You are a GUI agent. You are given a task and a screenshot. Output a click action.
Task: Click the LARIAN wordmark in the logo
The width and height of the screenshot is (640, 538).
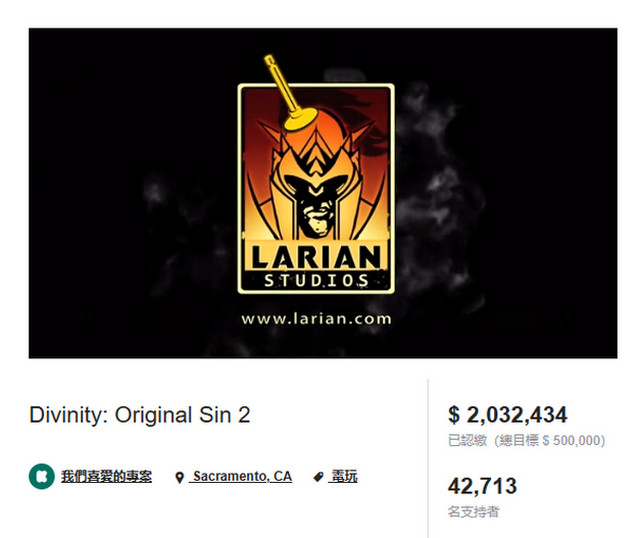coord(316,258)
